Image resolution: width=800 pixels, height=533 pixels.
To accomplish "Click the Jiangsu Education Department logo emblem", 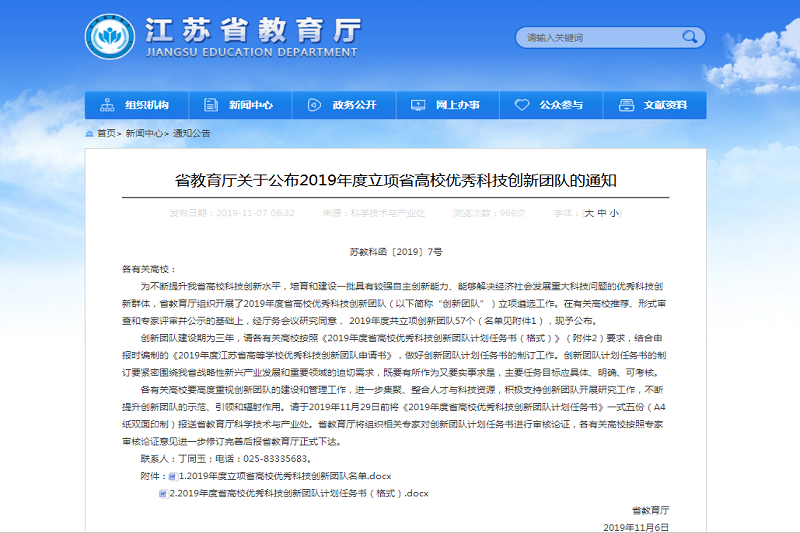I will pyautogui.click(x=110, y=38).
